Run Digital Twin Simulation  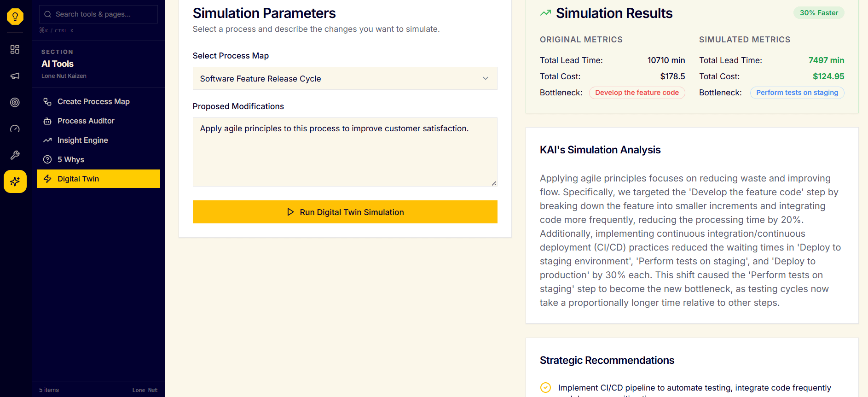[345, 212]
